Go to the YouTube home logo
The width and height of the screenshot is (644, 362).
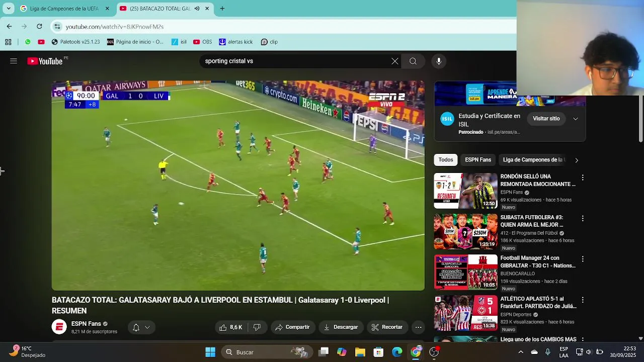click(45, 61)
